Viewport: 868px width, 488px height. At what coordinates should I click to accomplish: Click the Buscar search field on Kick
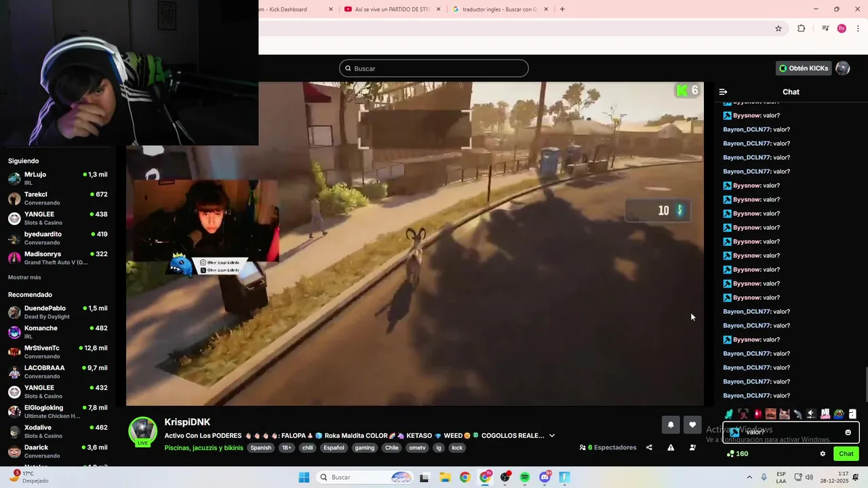pos(434,68)
